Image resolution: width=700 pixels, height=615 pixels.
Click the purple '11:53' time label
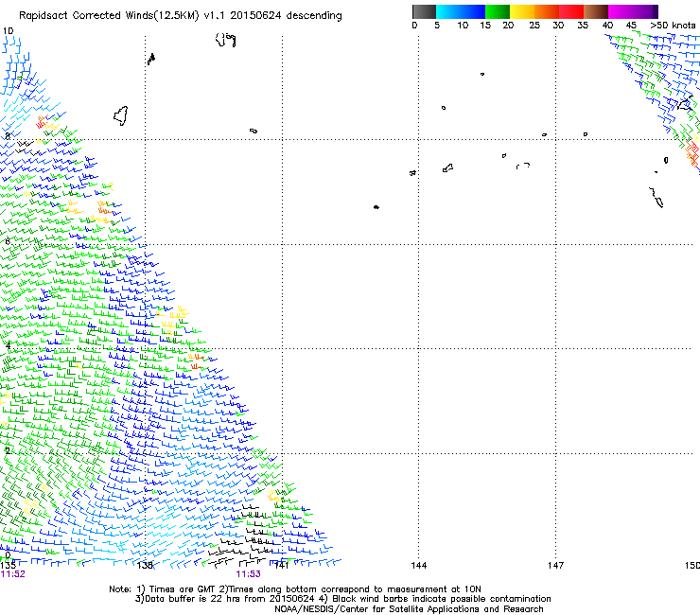tap(248, 574)
